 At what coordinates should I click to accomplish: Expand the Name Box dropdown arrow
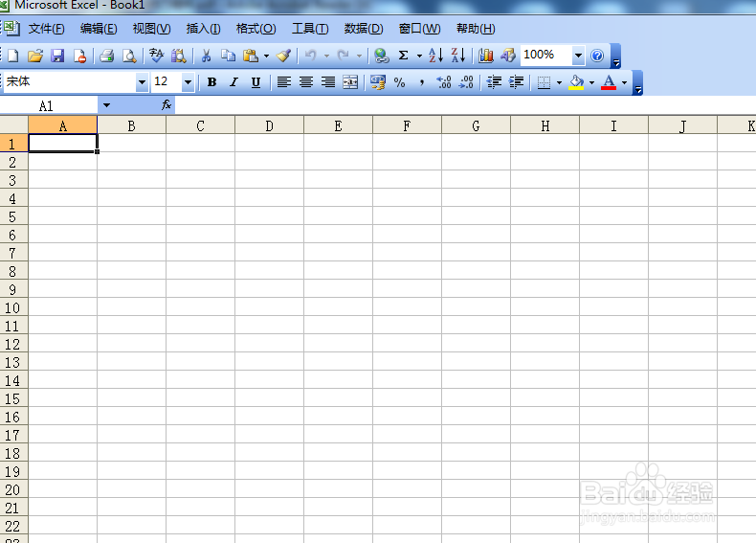[x=106, y=105]
